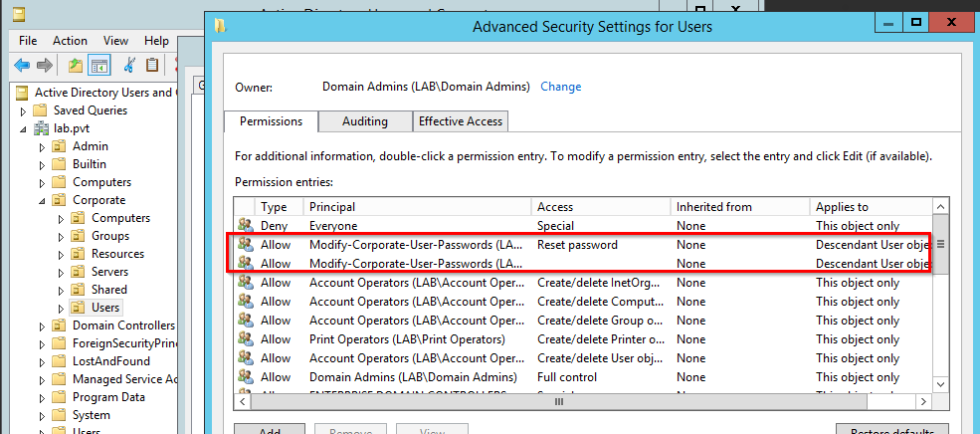Sort entries by the Type column header

pos(279,207)
